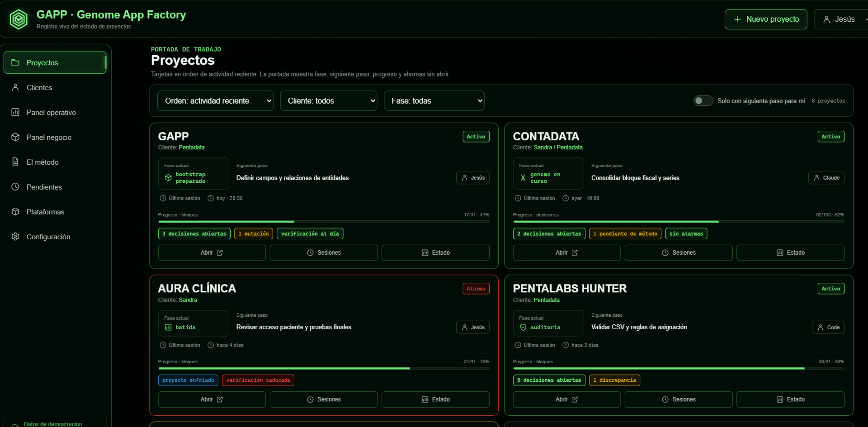This screenshot has width=868, height=427.
Task: Click the GAPP progress bar at 41%
Action: point(324,221)
